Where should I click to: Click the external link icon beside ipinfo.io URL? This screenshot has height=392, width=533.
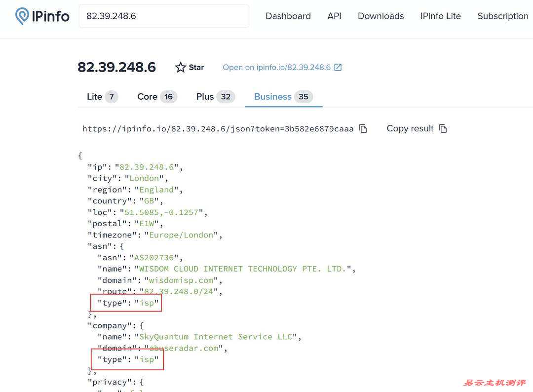click(x=338, y=68)
